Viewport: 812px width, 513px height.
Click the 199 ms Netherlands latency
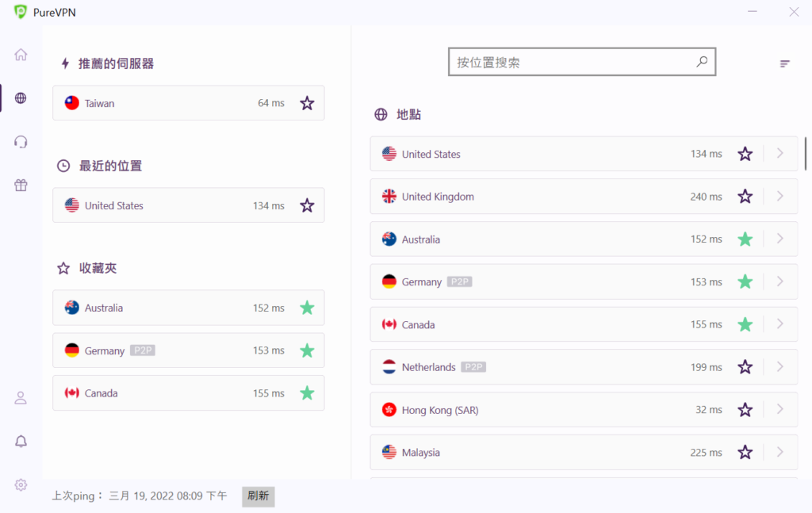706,367
